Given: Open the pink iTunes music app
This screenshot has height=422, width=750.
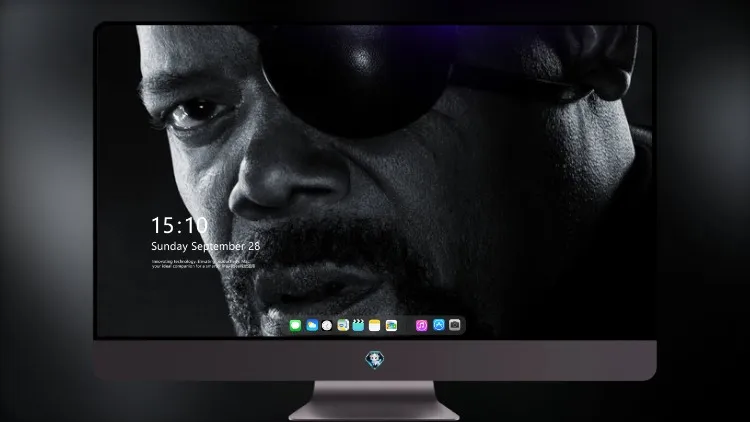Looking at the screenshot, I should [421, 326].
